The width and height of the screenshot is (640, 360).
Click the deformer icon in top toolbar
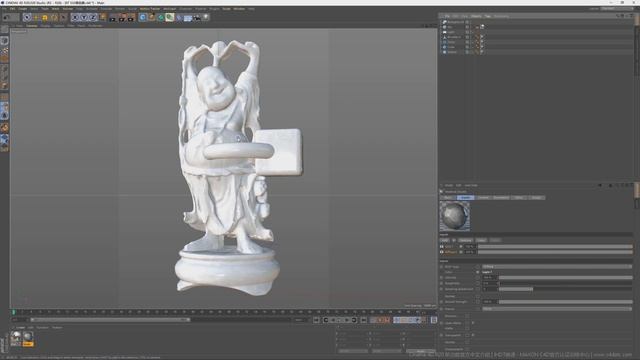click(x=179, y=18)
